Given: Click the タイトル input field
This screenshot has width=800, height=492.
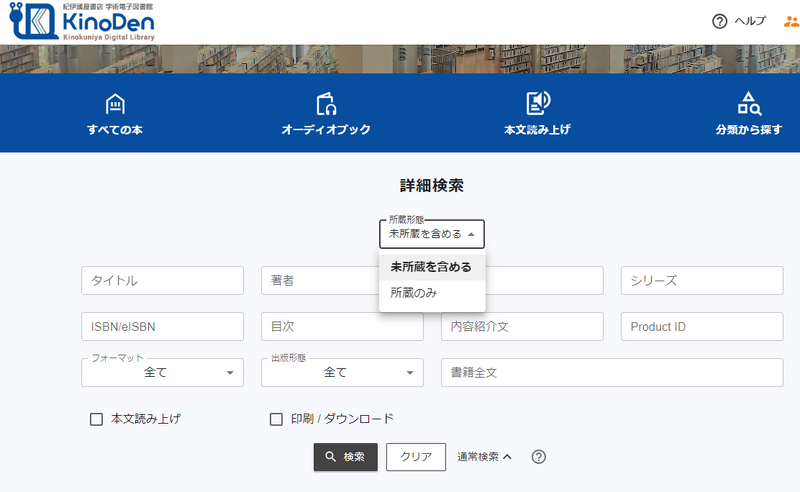Looking at the screenshot, I should (162, 280).
